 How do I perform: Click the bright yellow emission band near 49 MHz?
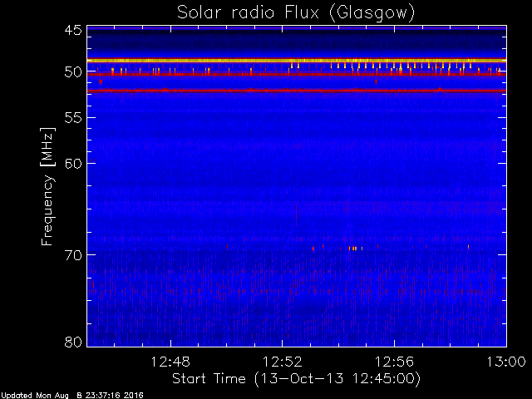297,61
